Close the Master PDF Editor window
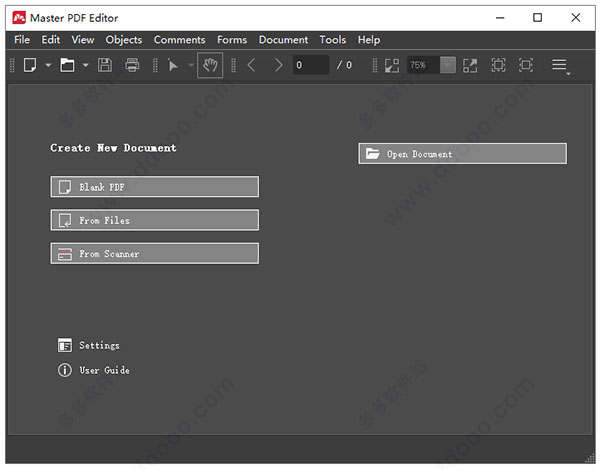 [x=576, y=18]
